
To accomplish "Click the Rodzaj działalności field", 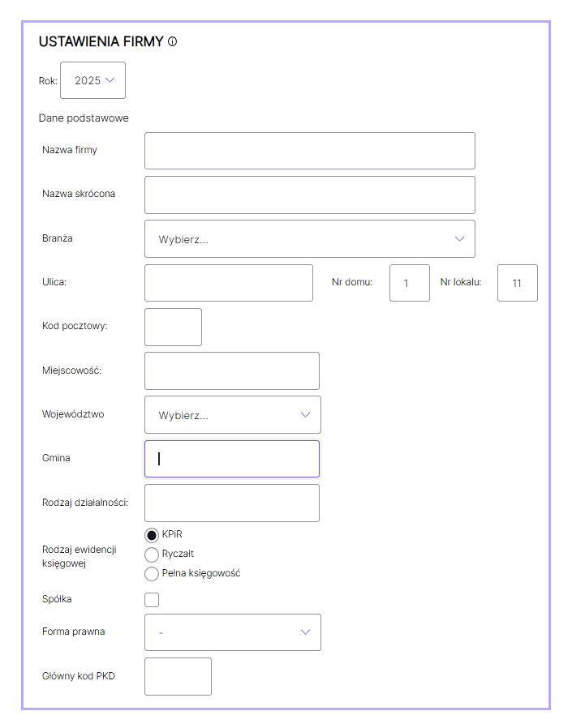I will point(232,503).
